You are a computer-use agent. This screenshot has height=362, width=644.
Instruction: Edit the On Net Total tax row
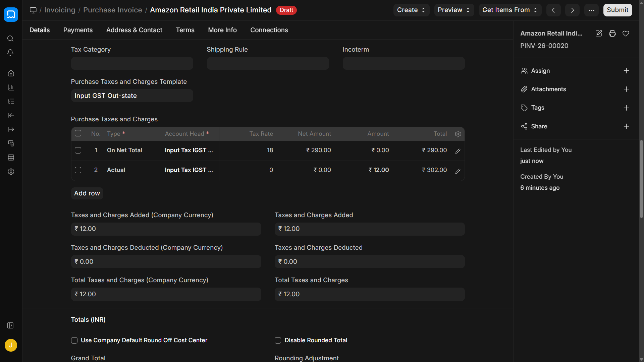coord(458,151)
